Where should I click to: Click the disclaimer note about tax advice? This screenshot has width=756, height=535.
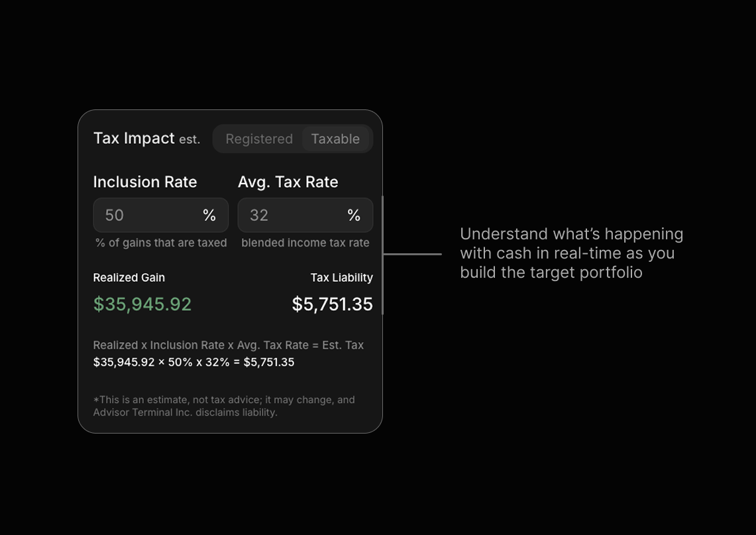tap(225, 406)
